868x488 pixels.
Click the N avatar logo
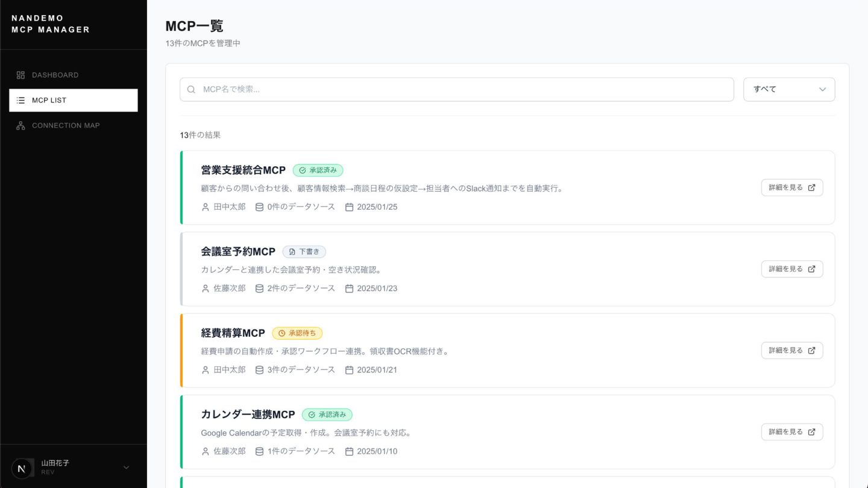pos(22,468)
